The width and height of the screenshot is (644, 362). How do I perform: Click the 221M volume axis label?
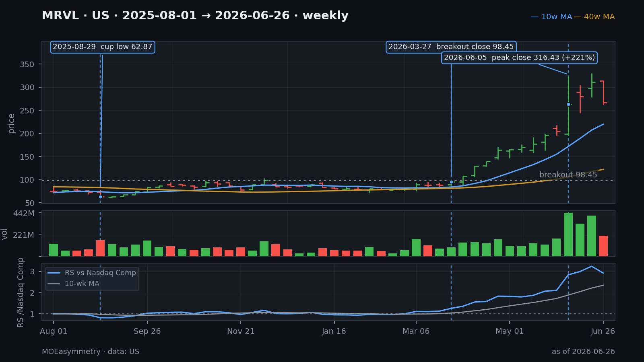coord(24,235)
